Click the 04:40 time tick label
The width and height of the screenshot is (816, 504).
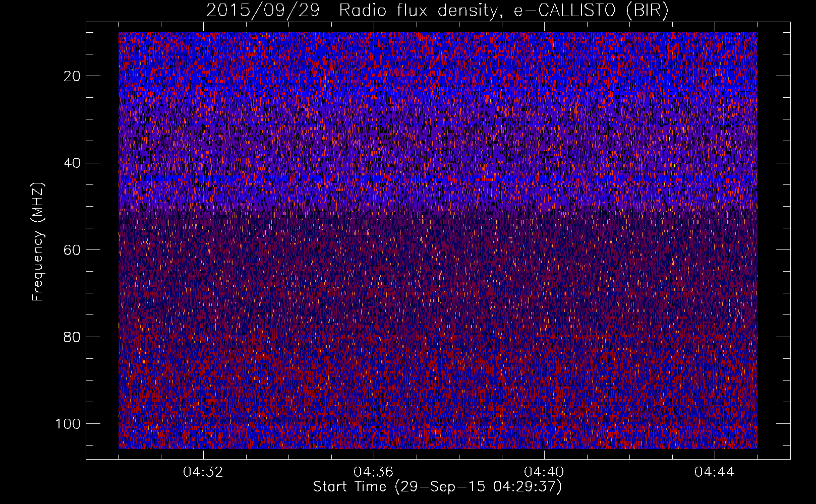pos(544,472)
